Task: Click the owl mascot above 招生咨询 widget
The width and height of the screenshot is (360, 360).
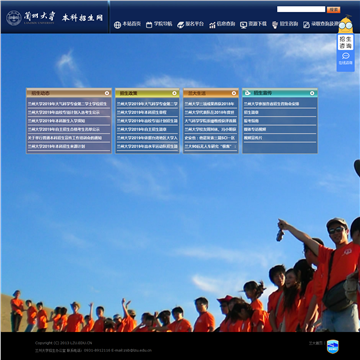Action: pos(346,25)
